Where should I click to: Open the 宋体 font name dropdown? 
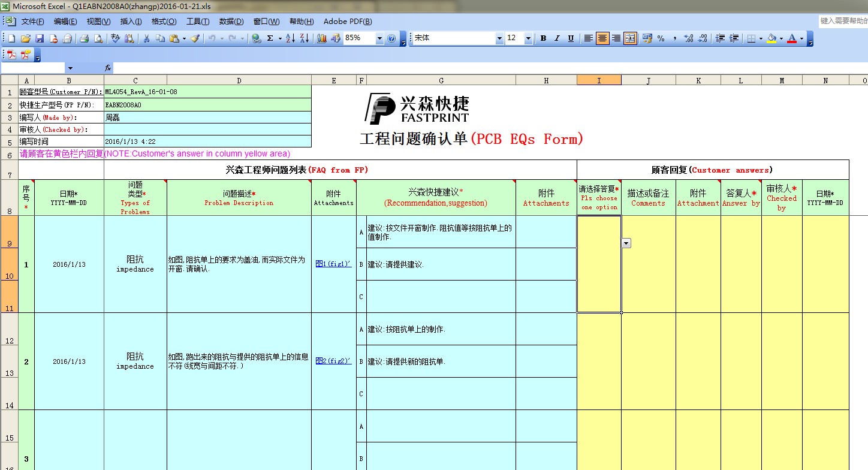[x=499, y=38]
